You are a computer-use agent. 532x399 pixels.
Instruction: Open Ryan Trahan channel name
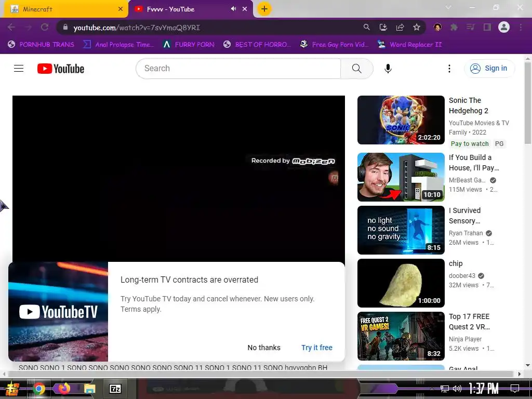coord(465,233)
